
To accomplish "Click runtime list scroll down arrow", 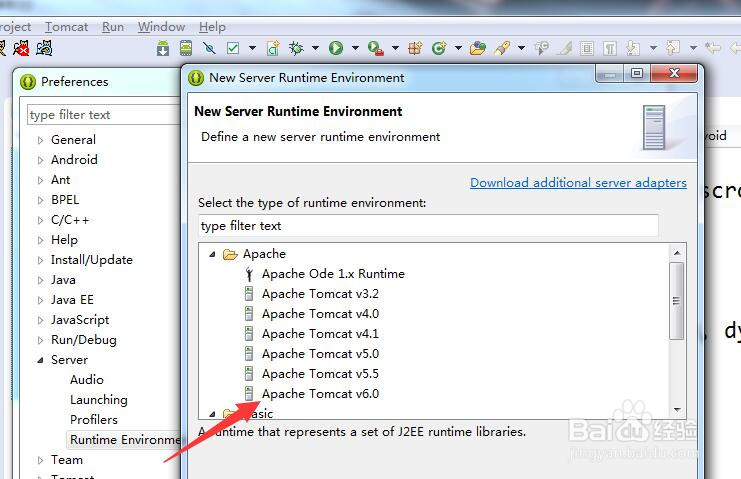I will 677,410.
